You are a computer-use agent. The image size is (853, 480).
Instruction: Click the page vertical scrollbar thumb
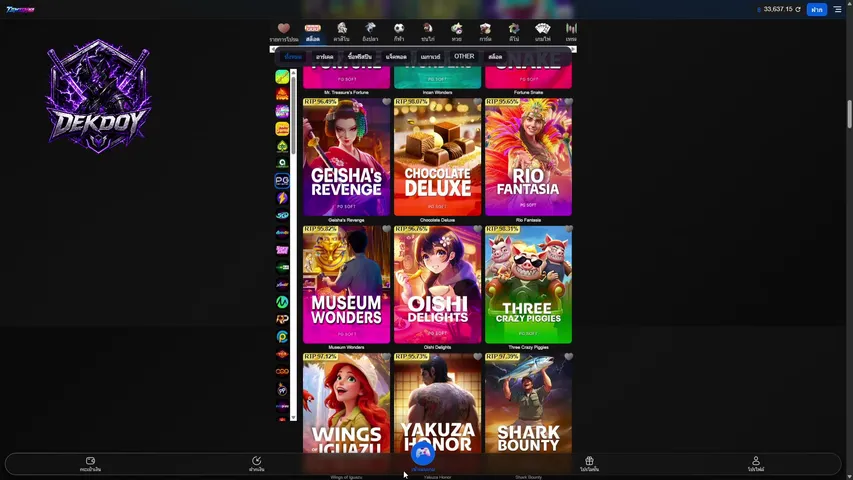coord(849,114)
